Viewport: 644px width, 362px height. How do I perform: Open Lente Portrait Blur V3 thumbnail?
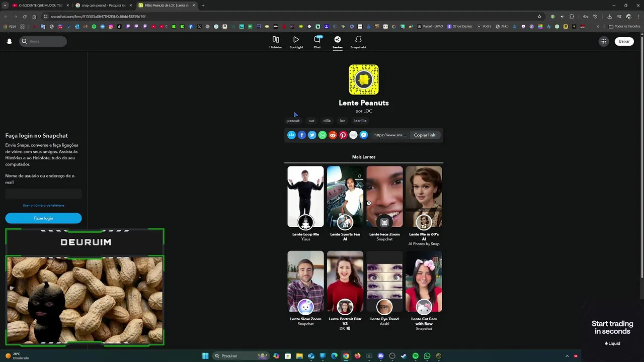pos(345,282)
